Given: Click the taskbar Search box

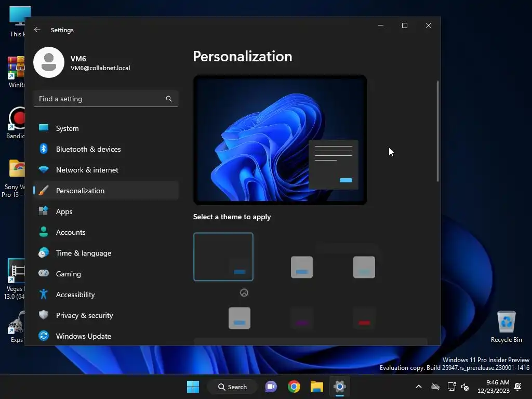Looking at the screenshot, I should [232, 387].
